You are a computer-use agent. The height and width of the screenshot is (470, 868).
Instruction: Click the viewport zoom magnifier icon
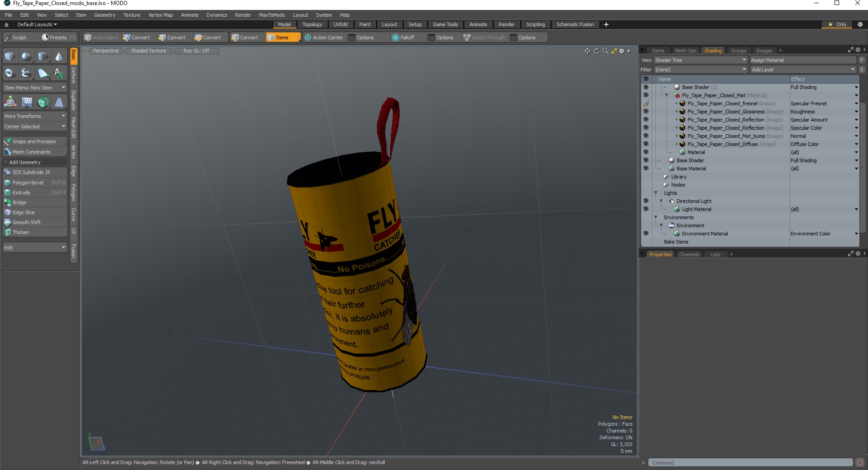pos(605,51)
